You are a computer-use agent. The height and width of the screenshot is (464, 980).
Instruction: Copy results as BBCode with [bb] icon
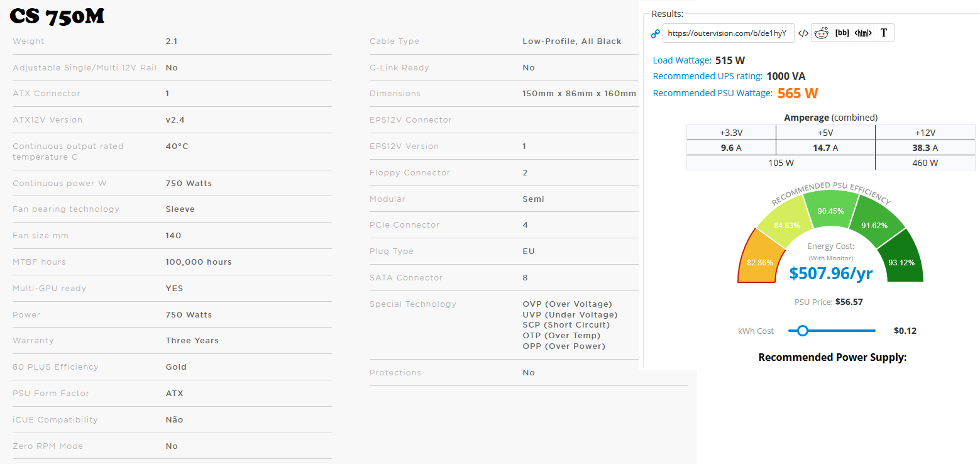842,33
